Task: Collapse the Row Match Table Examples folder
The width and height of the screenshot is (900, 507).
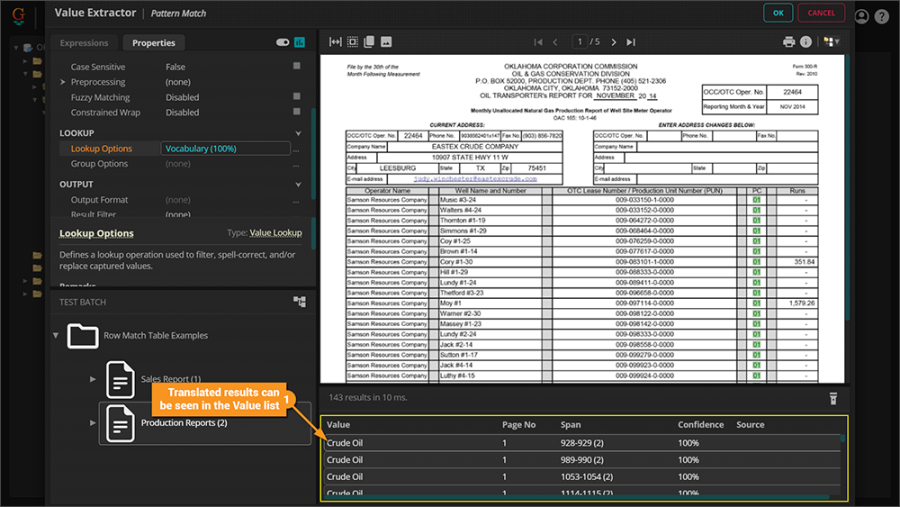Action: tap(56, 335)
